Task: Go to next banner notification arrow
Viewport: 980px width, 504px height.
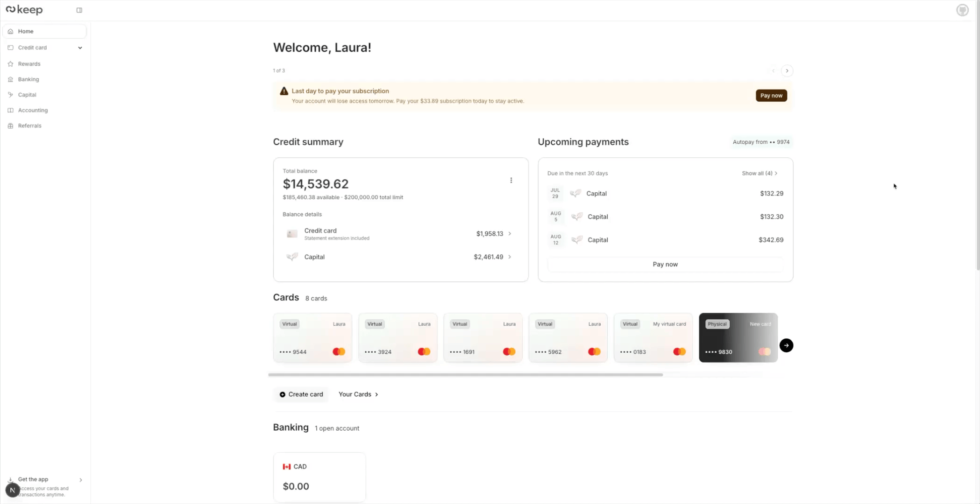Action: (787, 71)
